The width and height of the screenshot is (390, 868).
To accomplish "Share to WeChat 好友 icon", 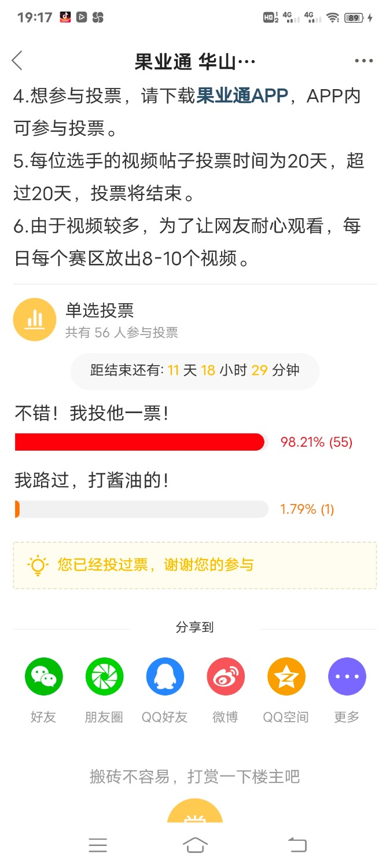I will (x=43, y=676).
